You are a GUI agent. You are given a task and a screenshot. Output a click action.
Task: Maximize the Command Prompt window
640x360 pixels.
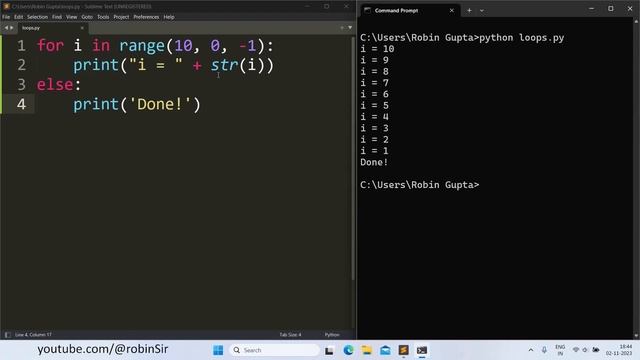pyautogui.click(x=611, y=9)
